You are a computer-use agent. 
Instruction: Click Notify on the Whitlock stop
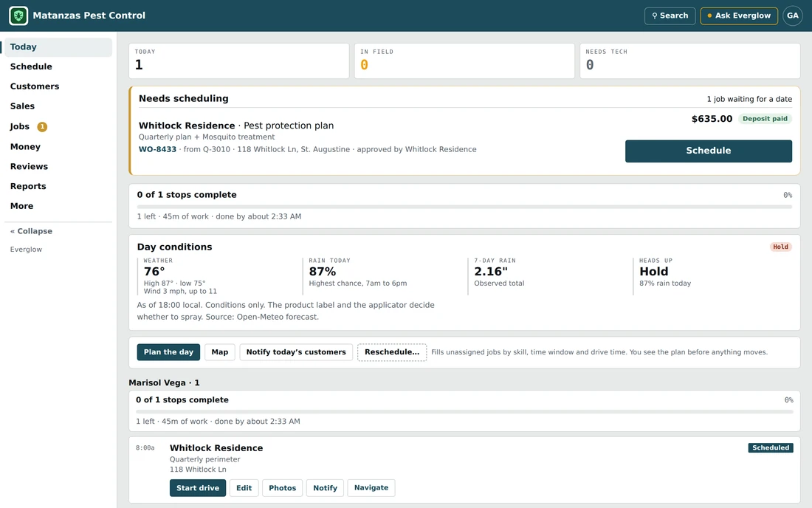pos(325,488)
